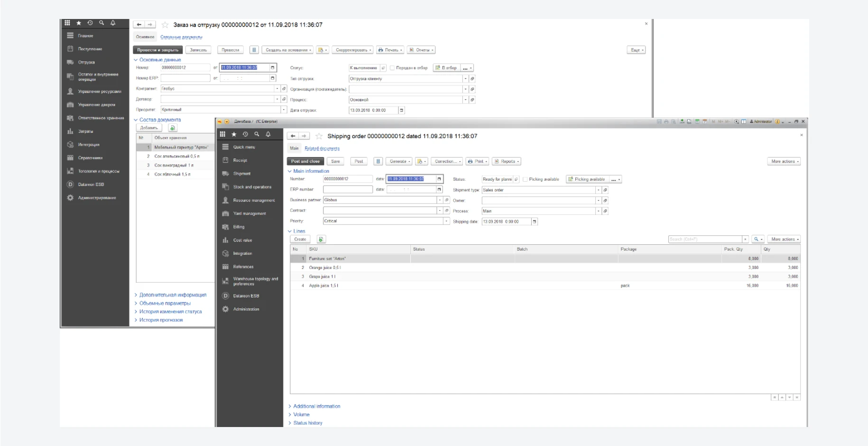Open calendar for Shipping order date field
This screenshot has height=446, width=868.
click(x=439, y=179)
